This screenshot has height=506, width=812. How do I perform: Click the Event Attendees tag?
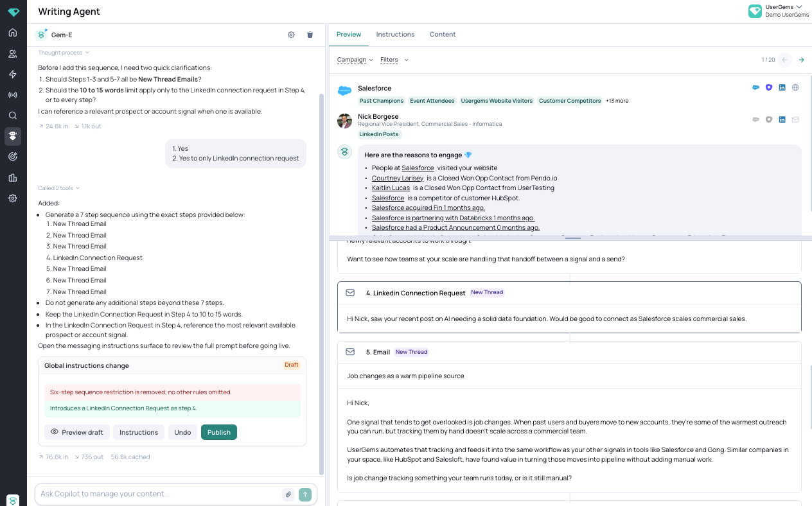[432, 101]
